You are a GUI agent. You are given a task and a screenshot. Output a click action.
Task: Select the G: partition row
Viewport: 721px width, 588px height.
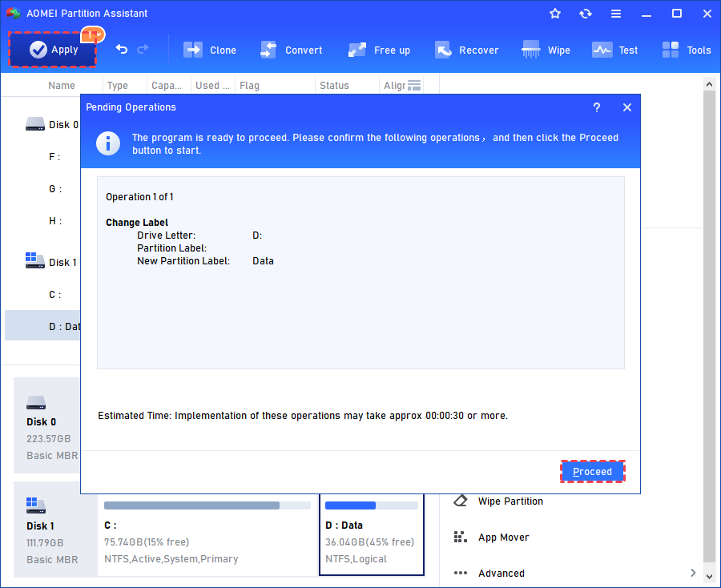(55, 189)
